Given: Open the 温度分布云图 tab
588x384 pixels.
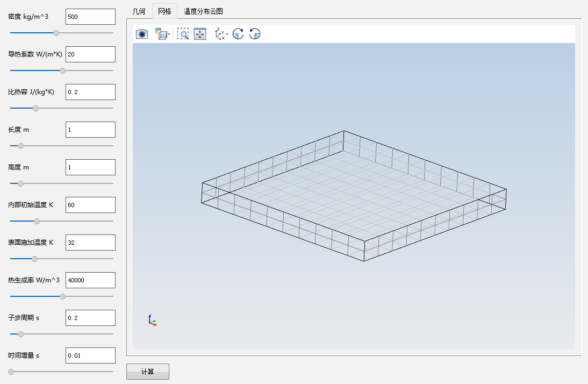Looking at the screenshot, I should (203, 11).
